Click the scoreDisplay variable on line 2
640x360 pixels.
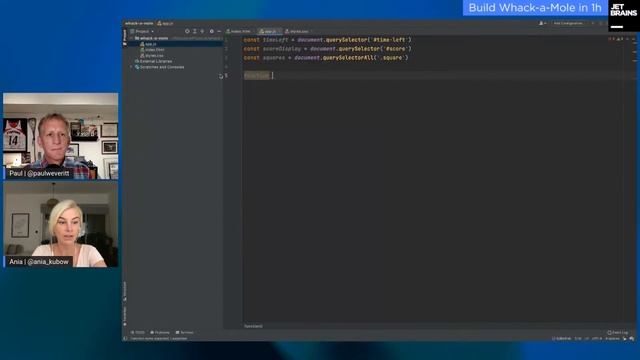coord(282,49)
